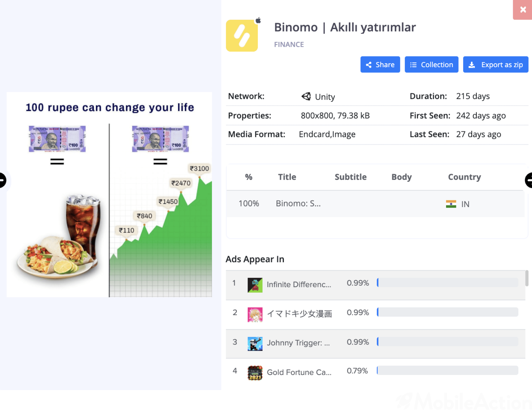Click Gold Fortune share progress bar

click(447, 370)
